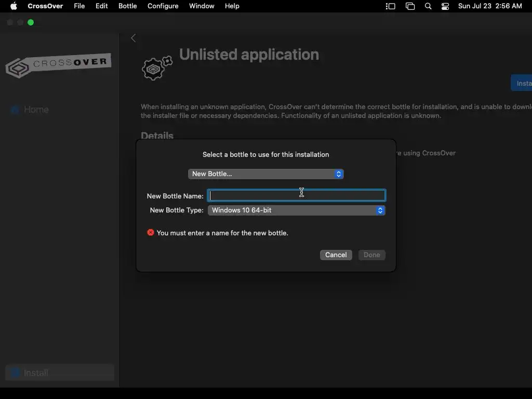Click the 'You must enter a name' message

[222, 233]
